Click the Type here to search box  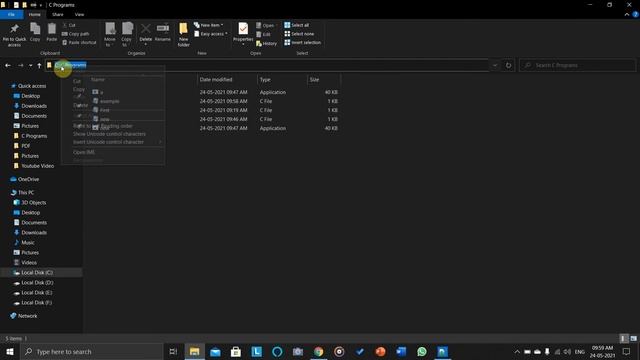(91, 351)
